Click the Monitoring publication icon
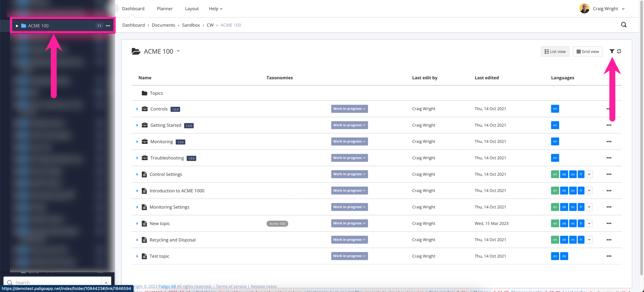Viewport: 644px width, 292px height. tap(144, 142)
